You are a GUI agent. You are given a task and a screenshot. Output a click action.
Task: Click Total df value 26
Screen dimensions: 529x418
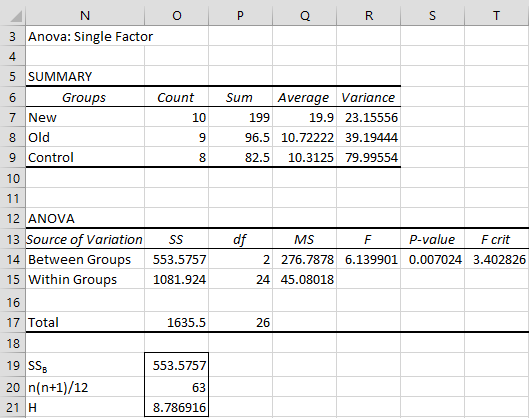coord(240,322)
